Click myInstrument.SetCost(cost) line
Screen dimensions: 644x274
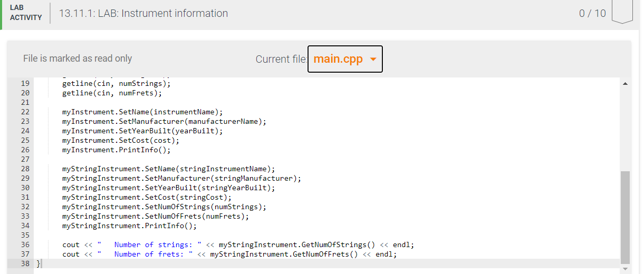[x=121, y=140]
